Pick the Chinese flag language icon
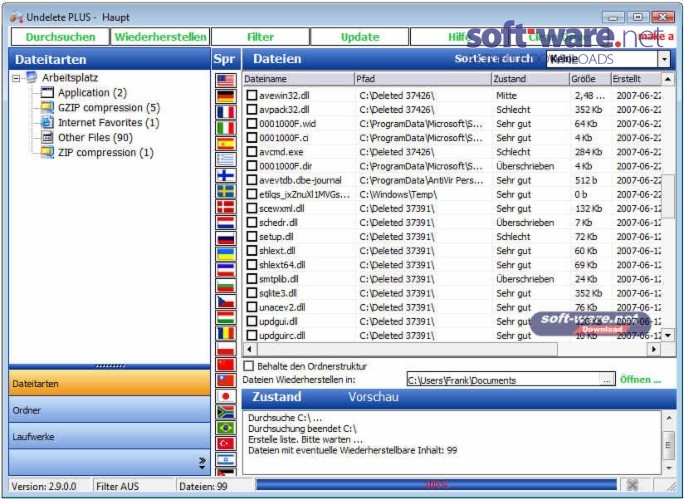This screenshot has height=500, width=684. 226,364
